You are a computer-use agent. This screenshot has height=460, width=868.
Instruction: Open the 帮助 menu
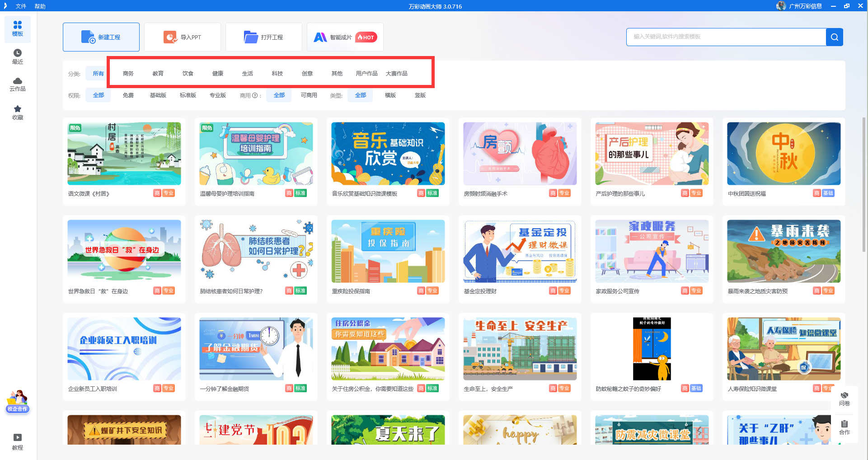[x=40, y=6]
